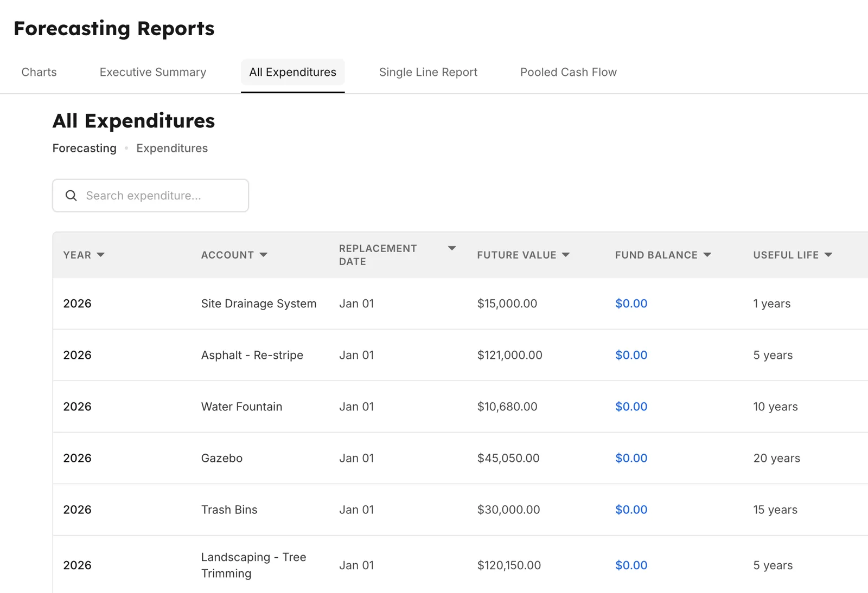Focus the Search expenditure field
This screenshot has height=593, width=868.
[x=151, y=196]
